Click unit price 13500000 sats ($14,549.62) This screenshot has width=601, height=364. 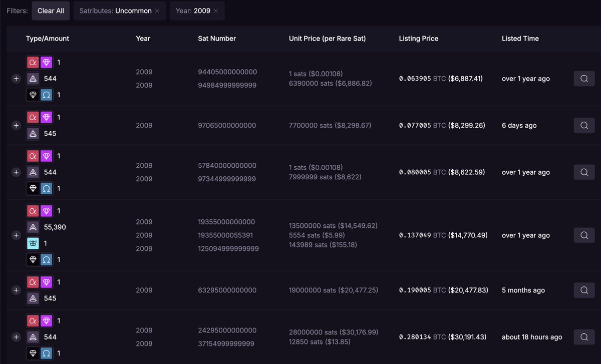333,226
